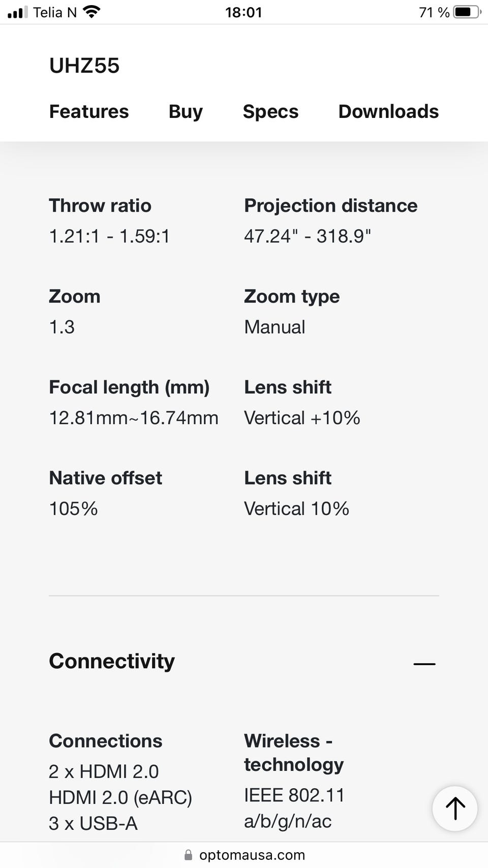Tap the Focal length value text

click(x=134, y=418)
